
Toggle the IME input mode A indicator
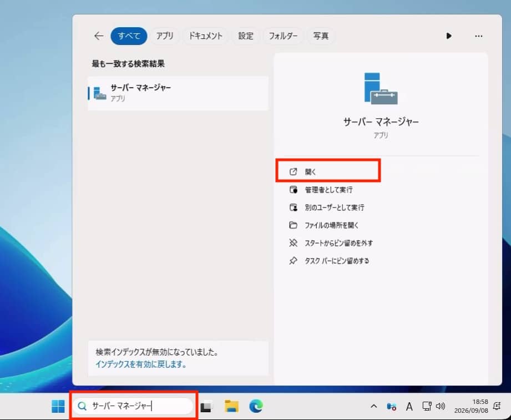[409, 406]
